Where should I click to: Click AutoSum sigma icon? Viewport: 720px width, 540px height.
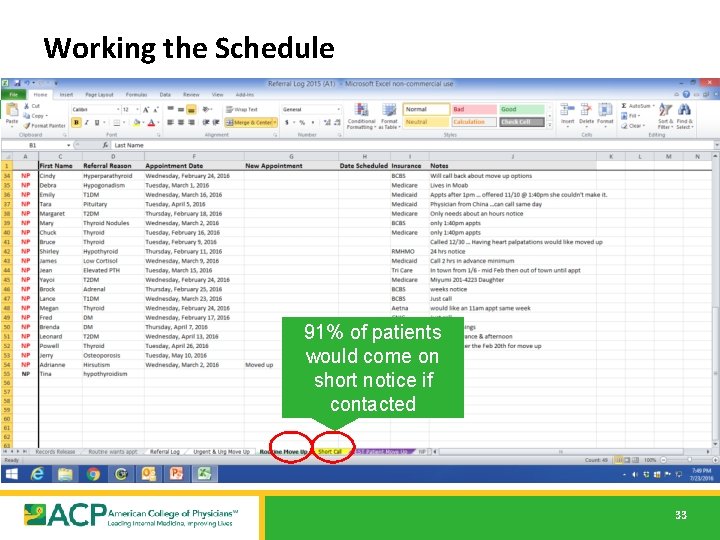624,106
